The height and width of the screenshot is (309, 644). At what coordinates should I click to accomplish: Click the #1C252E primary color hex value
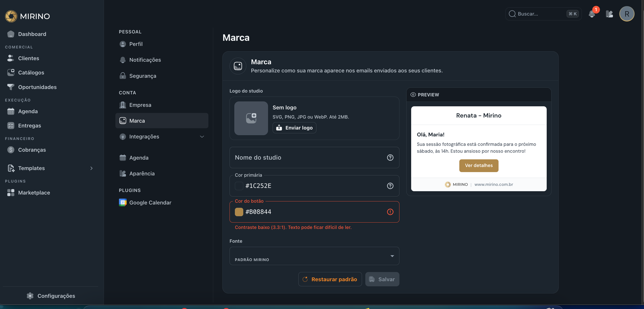[258, 186]
